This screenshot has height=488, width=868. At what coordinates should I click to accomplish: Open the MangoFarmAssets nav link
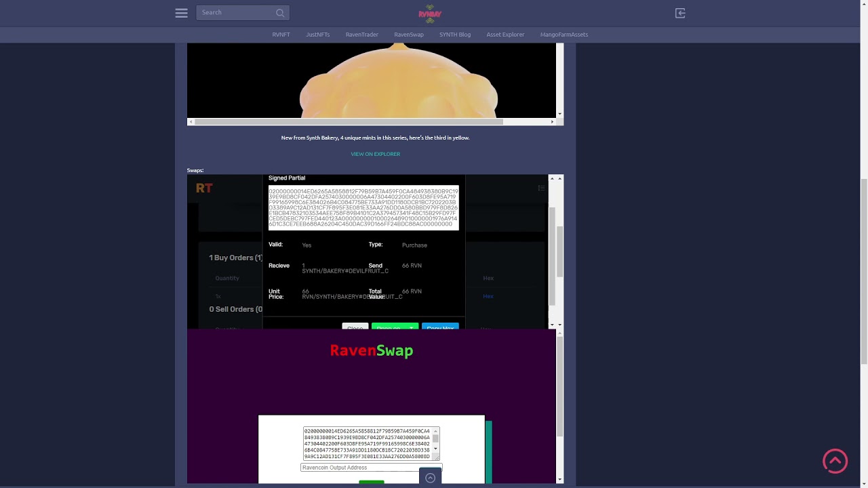564,35
